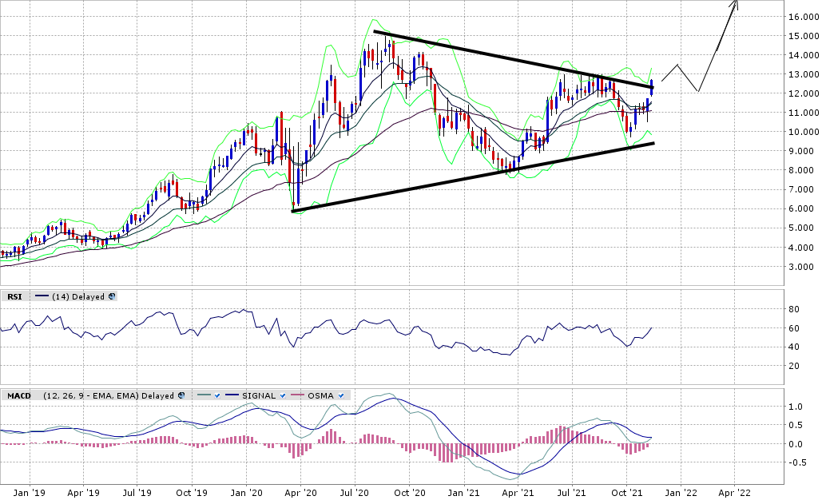826x504 pixels.
Task: Click the MACD delayed data globe icon
Action: (x=182, y=395)
